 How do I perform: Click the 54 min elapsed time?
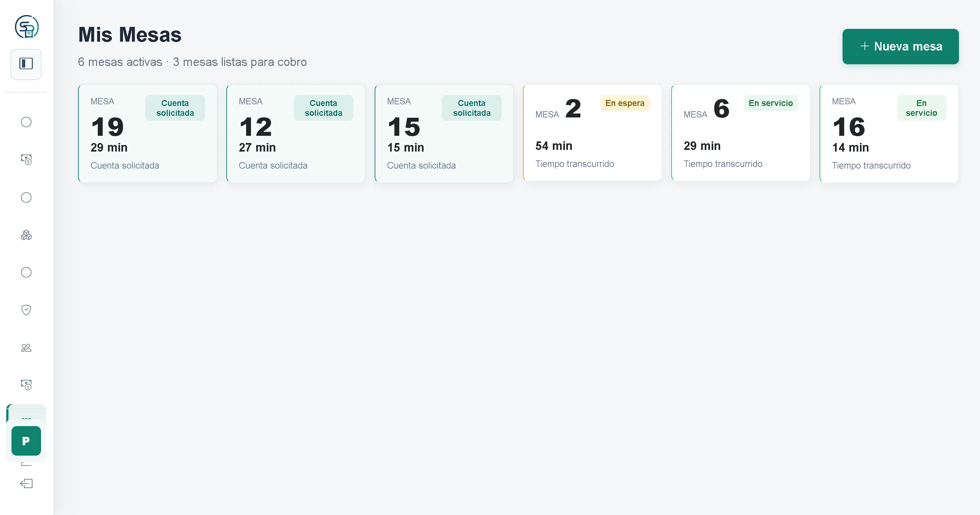554,146
